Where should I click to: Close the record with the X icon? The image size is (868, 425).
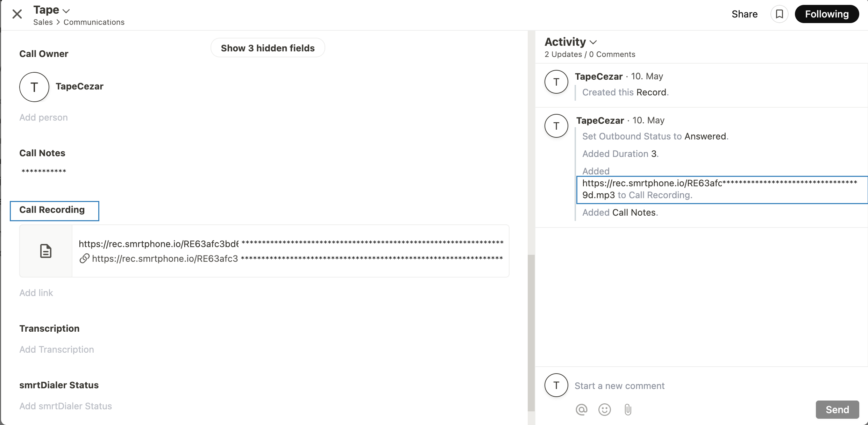tap(17, 14)
